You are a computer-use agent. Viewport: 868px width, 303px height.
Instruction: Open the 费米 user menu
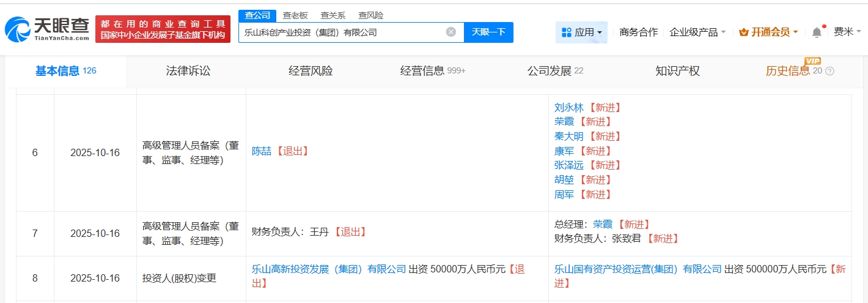pos(847,32)
